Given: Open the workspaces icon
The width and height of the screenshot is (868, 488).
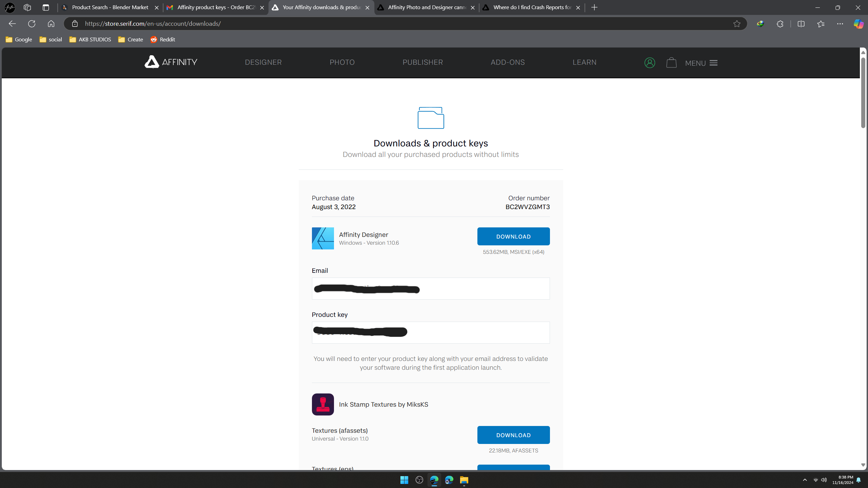Looking at the screenshot, I should point(27,7).
